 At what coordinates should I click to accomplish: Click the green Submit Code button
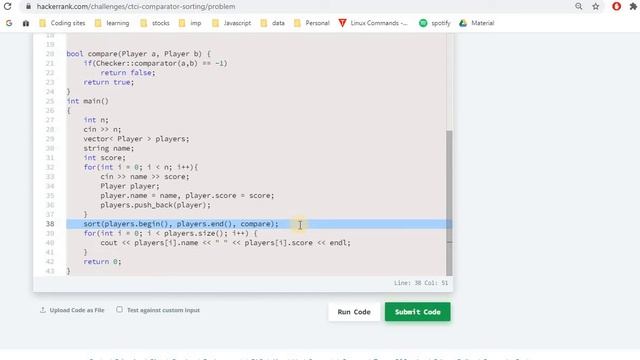(x=418, y=312)
